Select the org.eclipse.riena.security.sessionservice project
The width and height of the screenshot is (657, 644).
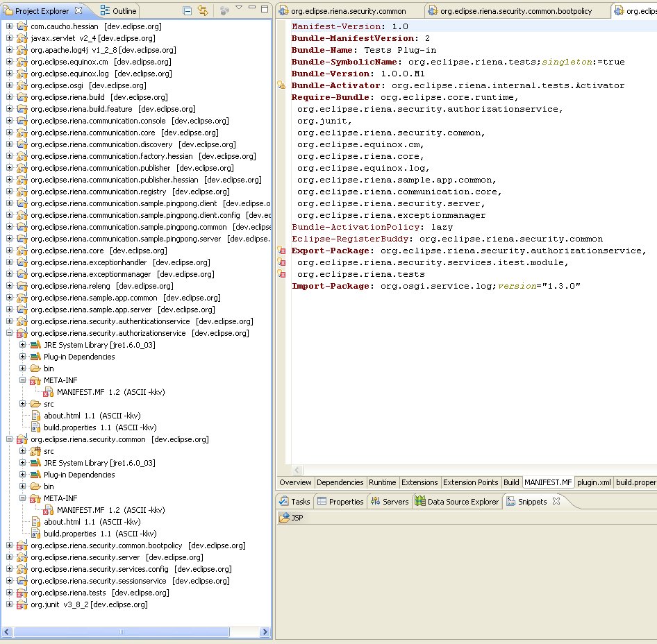[130, 581]
